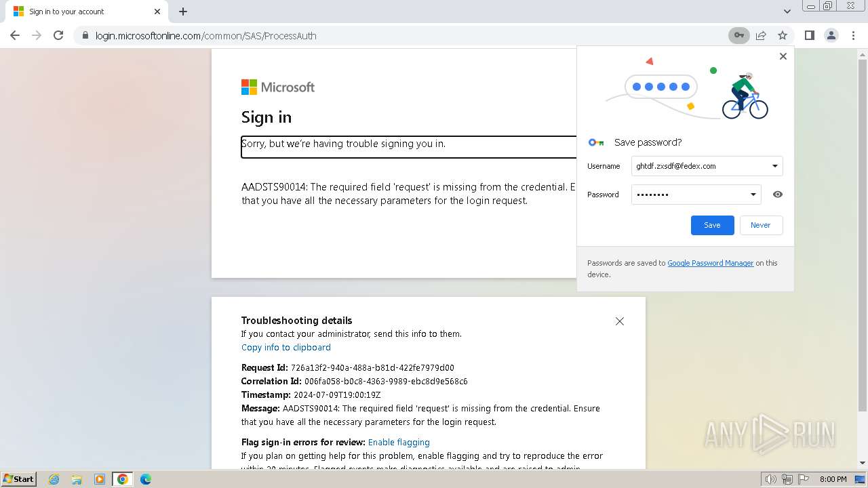The image size is (868, 488).
Task: Click the 'Enable flagging' link
Action: click(399, 442)
